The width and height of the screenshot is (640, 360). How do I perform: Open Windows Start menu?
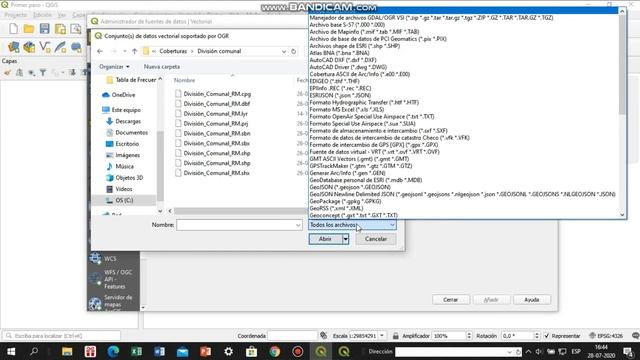[11, 351]
